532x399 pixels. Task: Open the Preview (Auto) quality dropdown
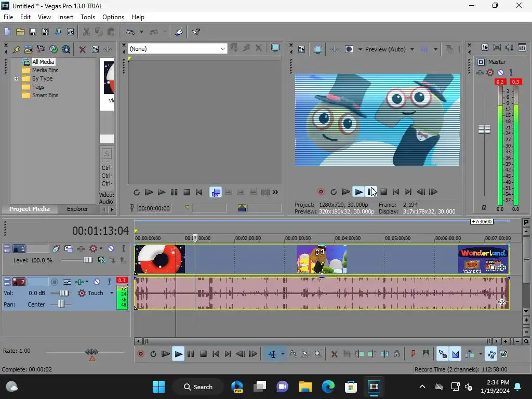(412, 49)
